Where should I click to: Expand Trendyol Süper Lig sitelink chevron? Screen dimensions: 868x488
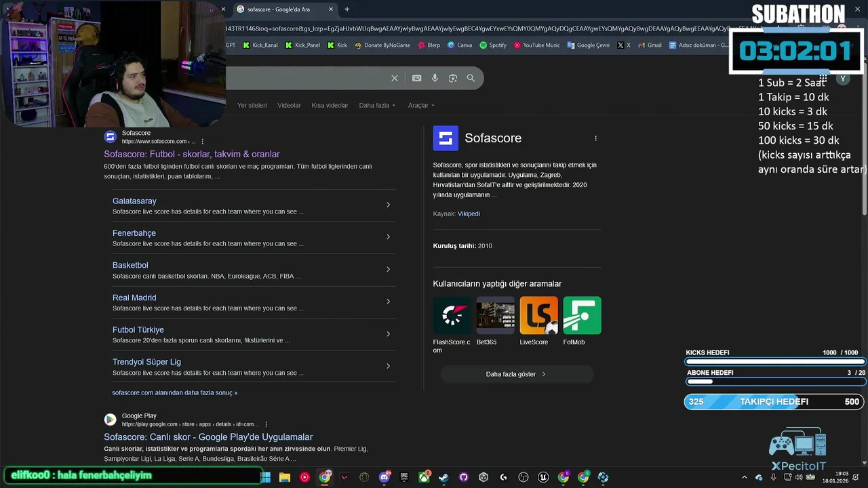[x=388, y=366]
